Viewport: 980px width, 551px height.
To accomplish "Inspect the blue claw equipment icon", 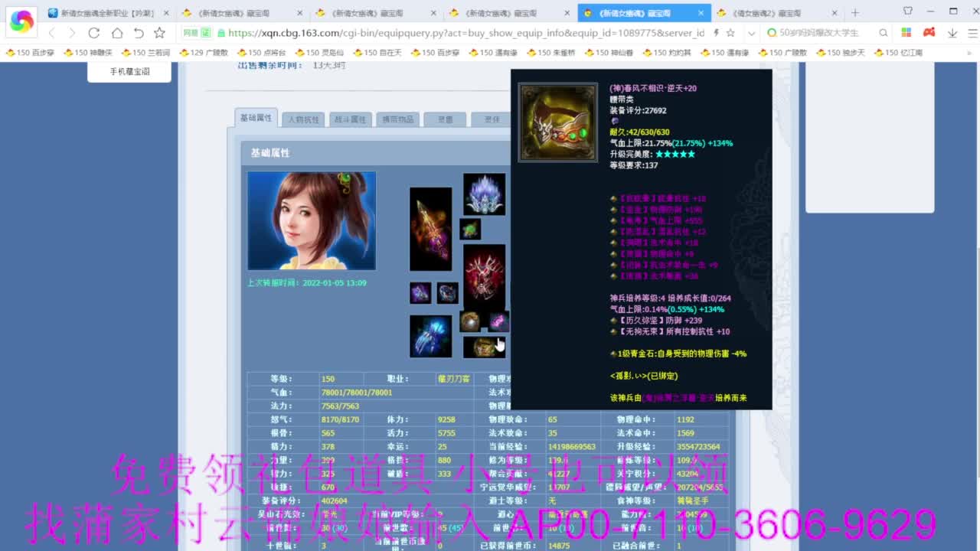I will (x=430, y=336).
